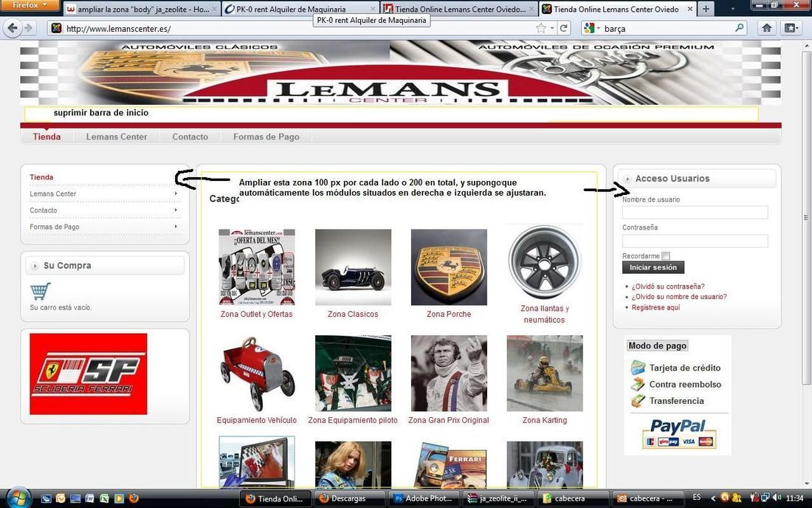Open the Windows Start orb
This screenshot has height=508, width=812.
click(x=18, y=498)
